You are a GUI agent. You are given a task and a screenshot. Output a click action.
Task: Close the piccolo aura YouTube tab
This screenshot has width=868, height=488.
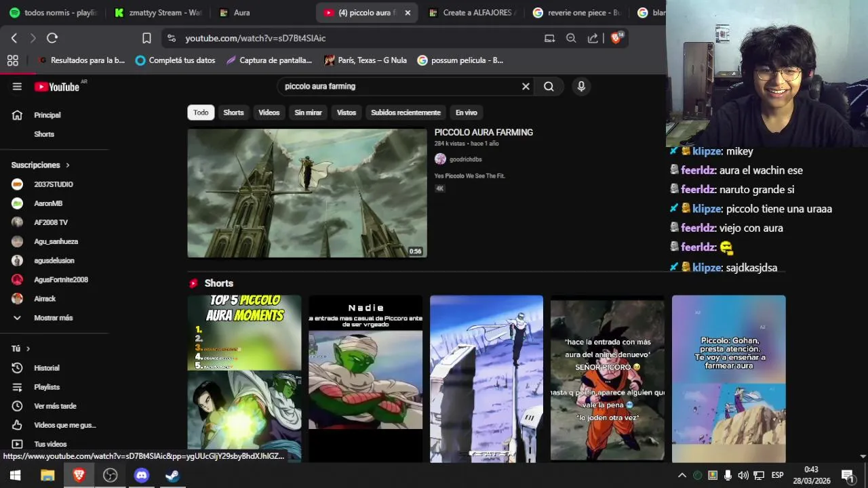[408, 13]
